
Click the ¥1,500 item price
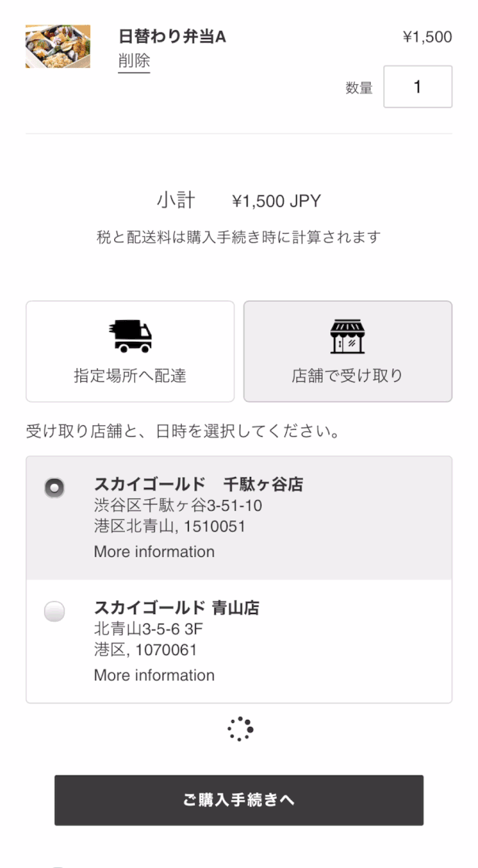click(x=427, y=37)
